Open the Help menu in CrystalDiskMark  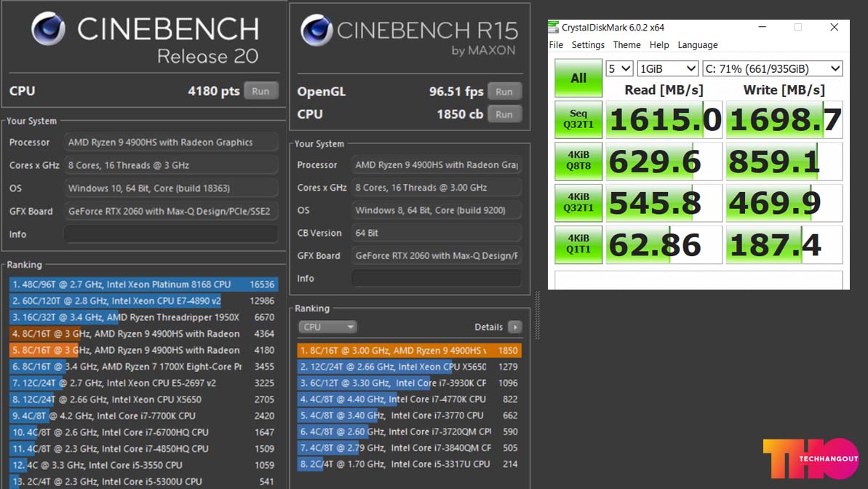(x=659, y=45)
